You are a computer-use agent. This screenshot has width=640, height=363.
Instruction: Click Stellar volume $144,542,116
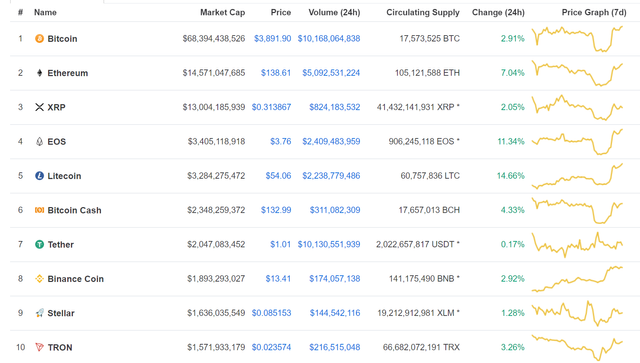point(335,313)
